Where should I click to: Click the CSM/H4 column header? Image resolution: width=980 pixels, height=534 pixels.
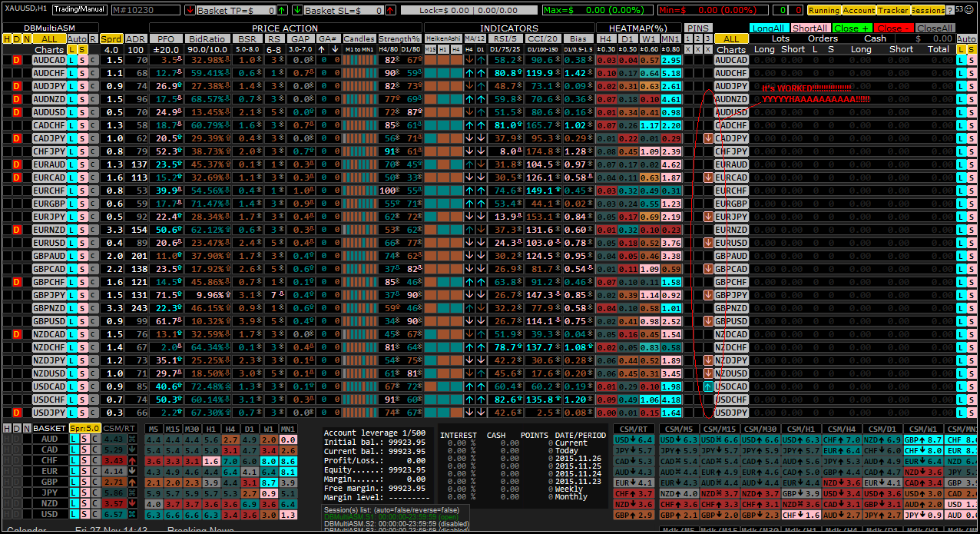840,428
